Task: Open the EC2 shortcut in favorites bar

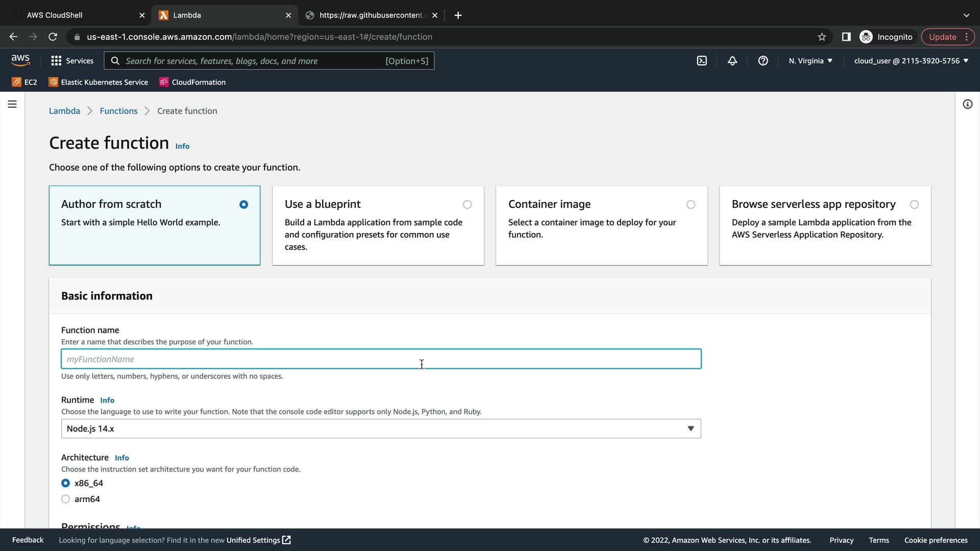Action: click(x=24, y=82)
